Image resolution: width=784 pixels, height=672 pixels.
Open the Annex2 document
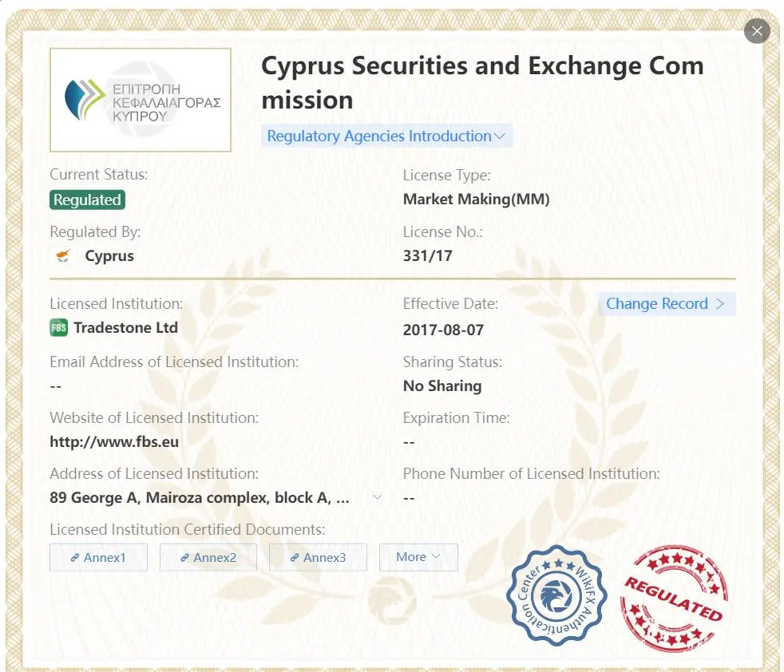click(x=208, y=557)
